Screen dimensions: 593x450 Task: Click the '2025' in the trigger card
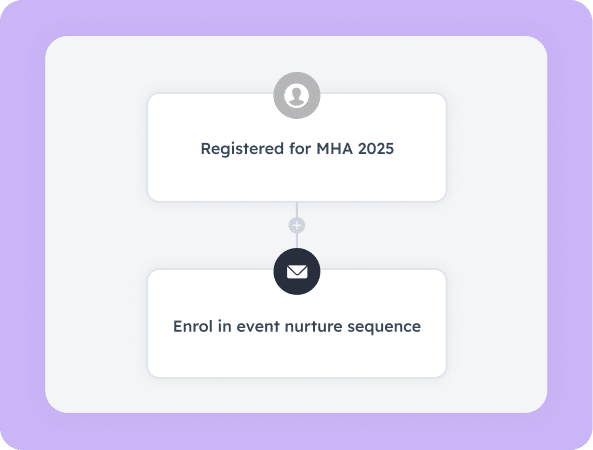(x=376, y=148)
